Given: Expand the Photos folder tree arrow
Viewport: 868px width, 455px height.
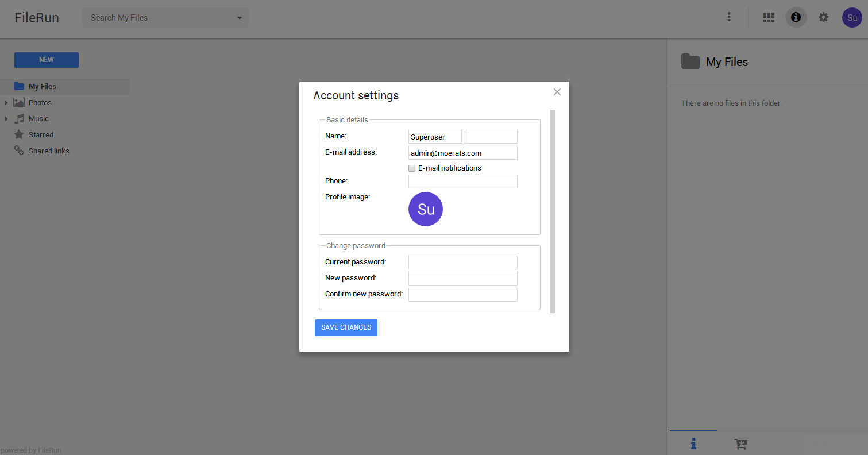Looking at the screenshot, I should [6, 103].
